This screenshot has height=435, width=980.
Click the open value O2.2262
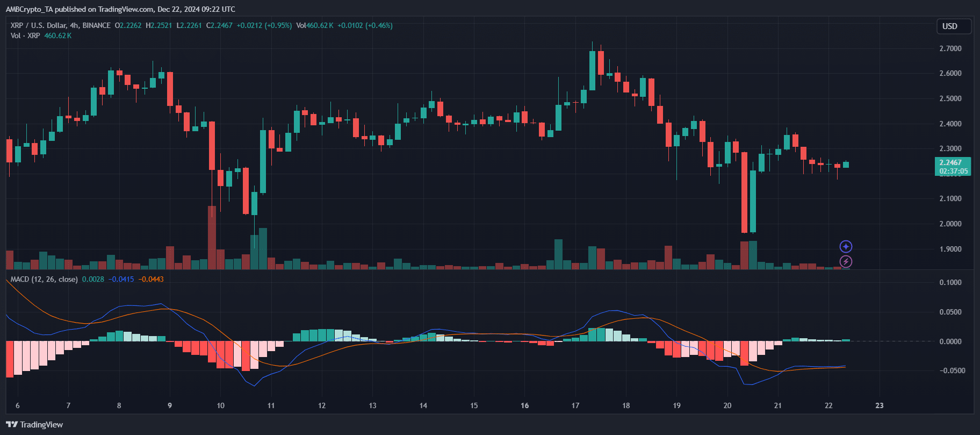[128, 25]
